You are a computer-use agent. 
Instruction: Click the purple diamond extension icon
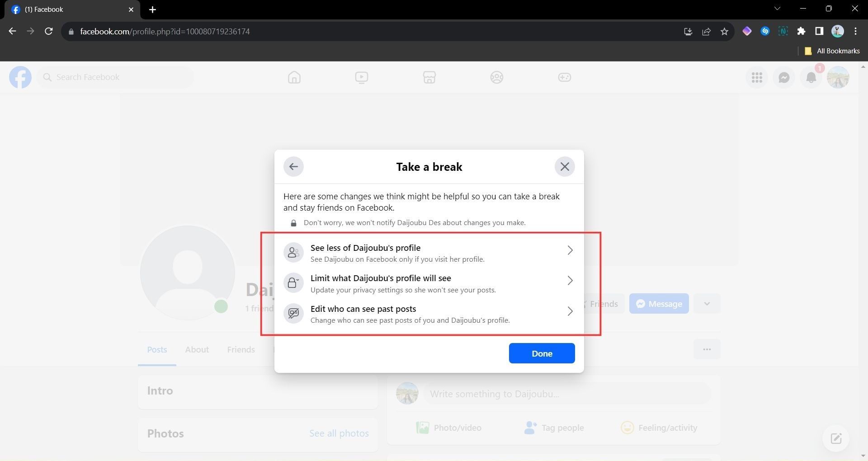(747, 31)
